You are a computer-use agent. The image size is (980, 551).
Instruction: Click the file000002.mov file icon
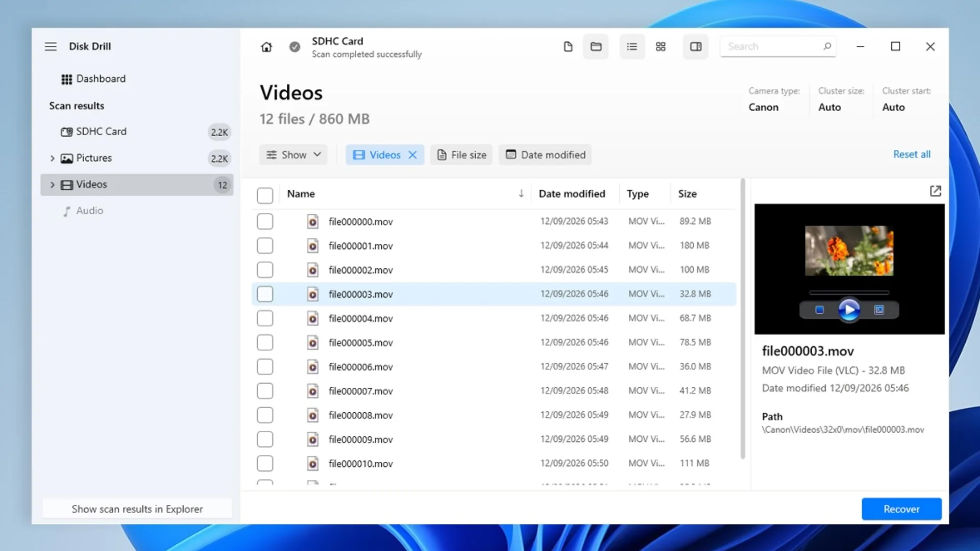pos(312,270)
